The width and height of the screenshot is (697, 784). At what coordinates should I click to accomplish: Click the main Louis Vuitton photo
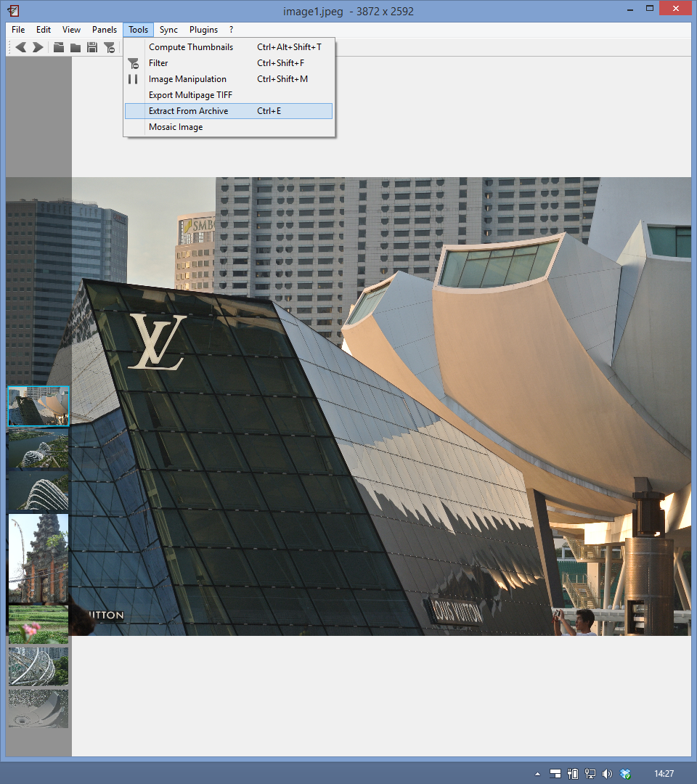point(348,406)
